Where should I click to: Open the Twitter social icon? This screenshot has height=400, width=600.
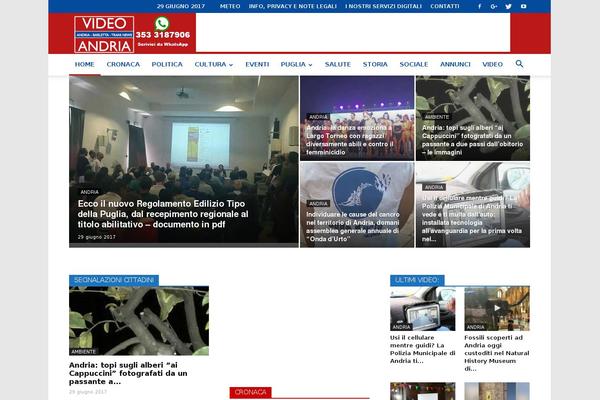click(x=508, y=7)
